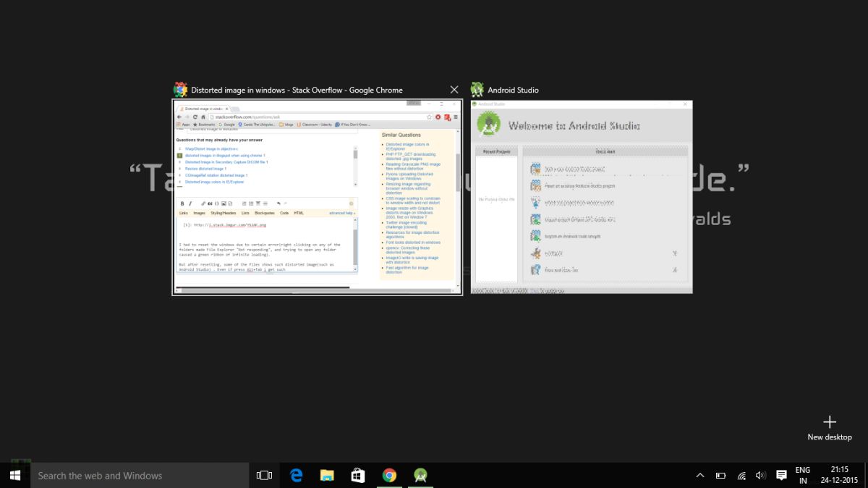Screen dimensions: 868x488
Task: Open Microsoft Edge from the taskbar
Action: click(296, 476)
